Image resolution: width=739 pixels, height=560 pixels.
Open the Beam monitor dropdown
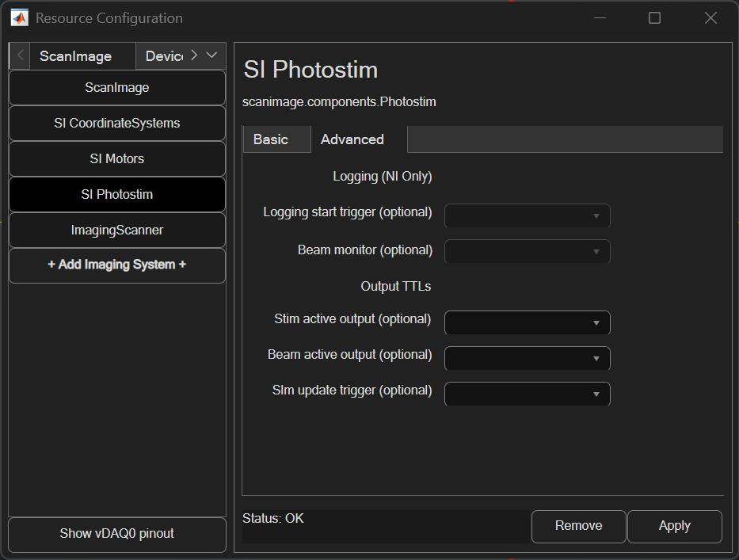point(528,252)
